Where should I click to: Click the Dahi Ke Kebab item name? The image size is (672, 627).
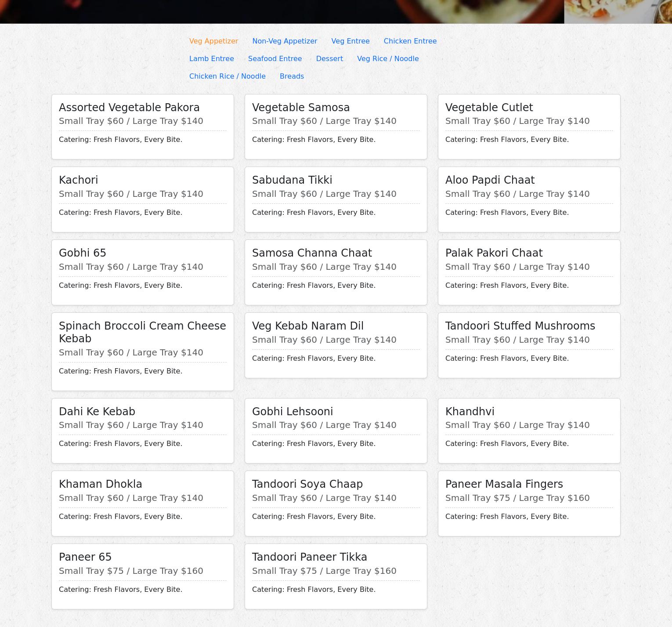coord(97,412)
